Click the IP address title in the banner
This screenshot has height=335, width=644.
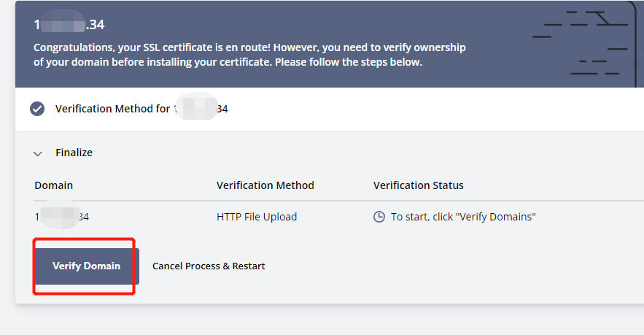click(69, 25)
